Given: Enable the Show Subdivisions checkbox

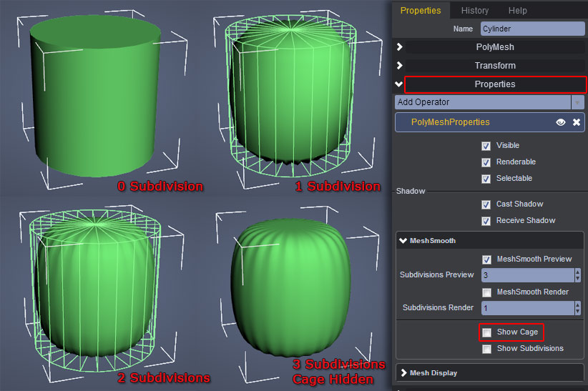Looking at the screenshot, I should pyautogui.click(x=486, y=349).
